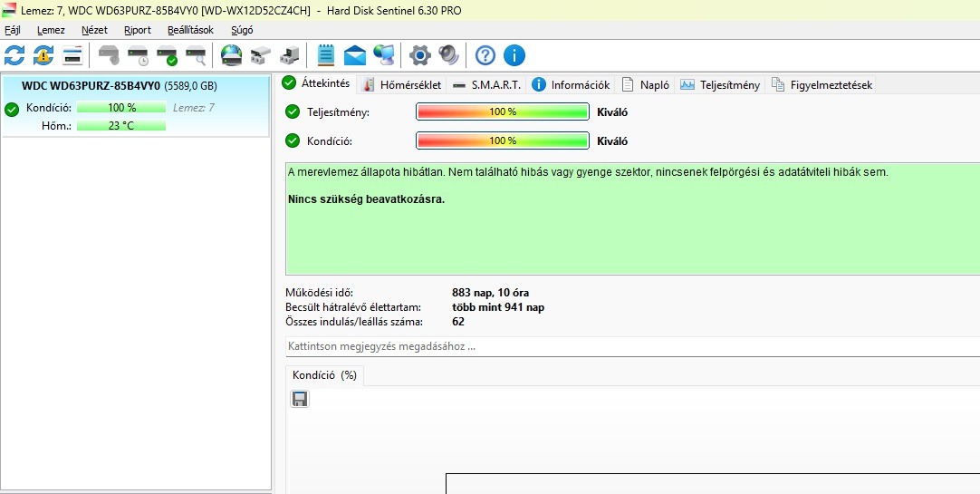
Task: Open the Lemez menu
Action: [51, 29]
